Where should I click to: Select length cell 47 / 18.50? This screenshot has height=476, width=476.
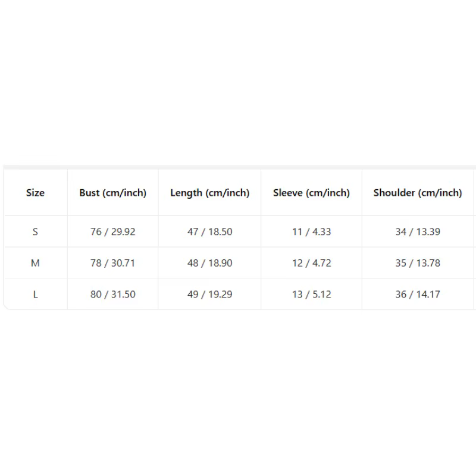209,231
